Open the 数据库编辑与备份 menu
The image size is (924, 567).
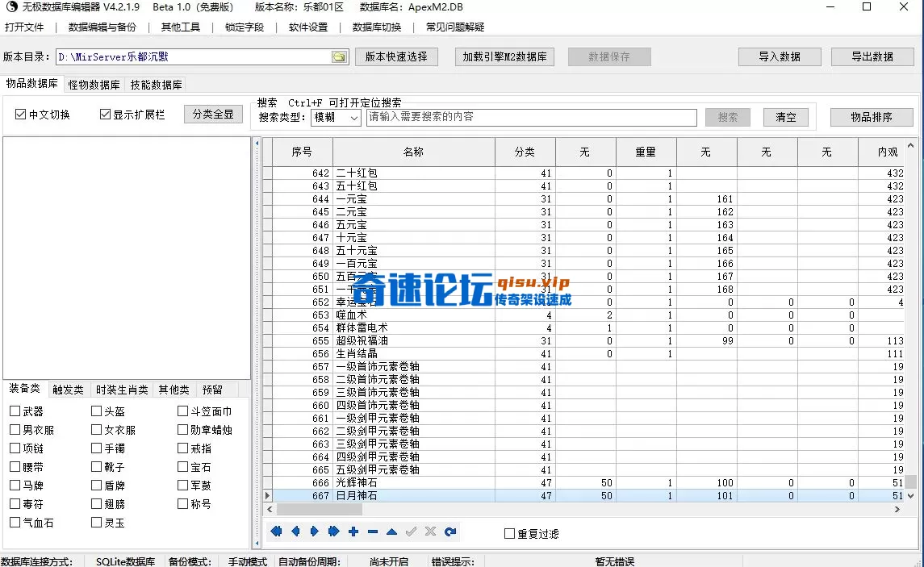point(102,27)
